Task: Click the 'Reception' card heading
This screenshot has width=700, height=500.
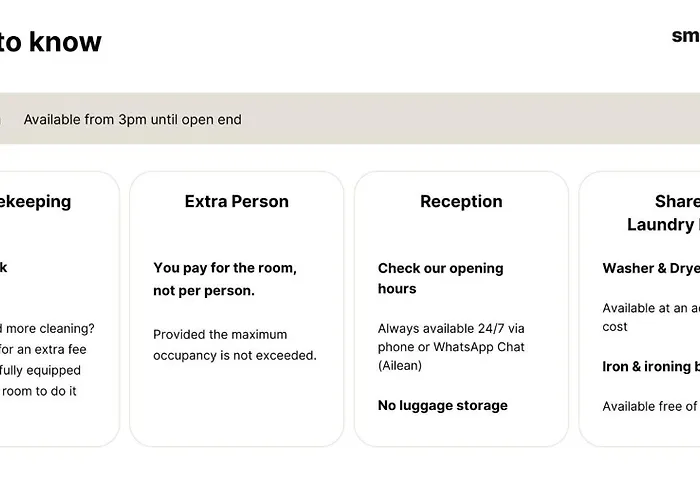Action: pyautogui.click(x=461, y=201)
